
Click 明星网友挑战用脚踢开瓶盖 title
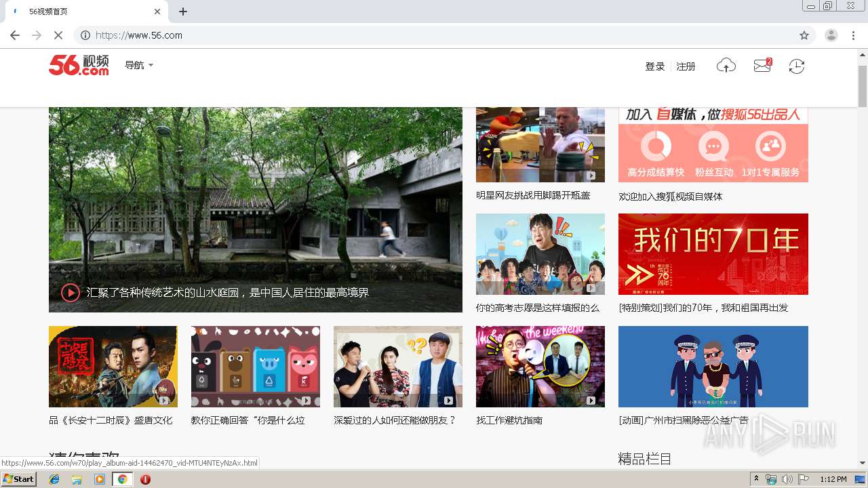click(x=533, y=195)
